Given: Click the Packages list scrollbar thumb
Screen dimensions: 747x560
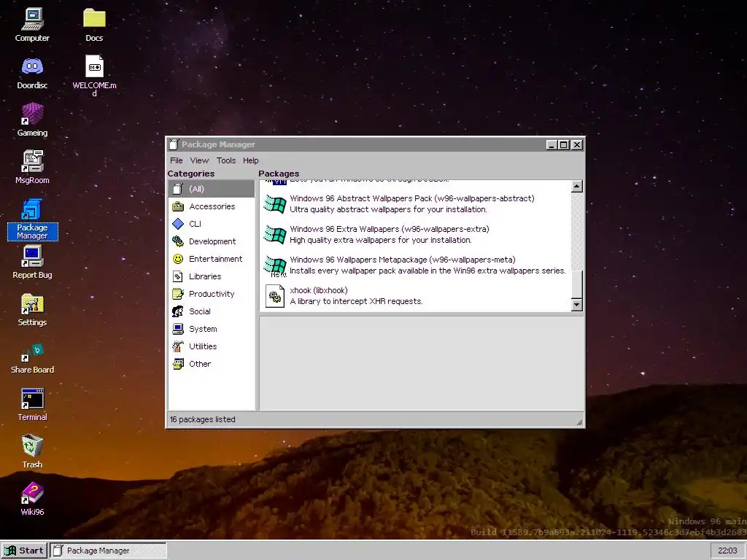Looking at the screenshot, I should [576, 285].
